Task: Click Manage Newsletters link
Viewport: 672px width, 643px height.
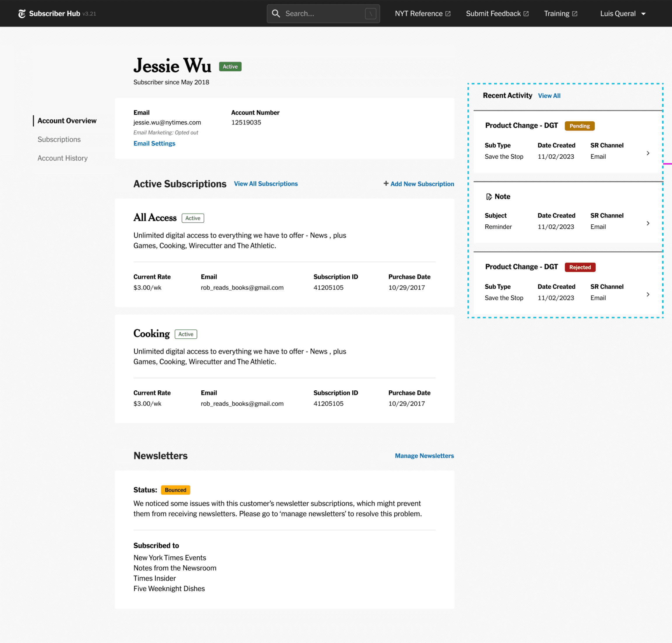Action: point(424,455)
